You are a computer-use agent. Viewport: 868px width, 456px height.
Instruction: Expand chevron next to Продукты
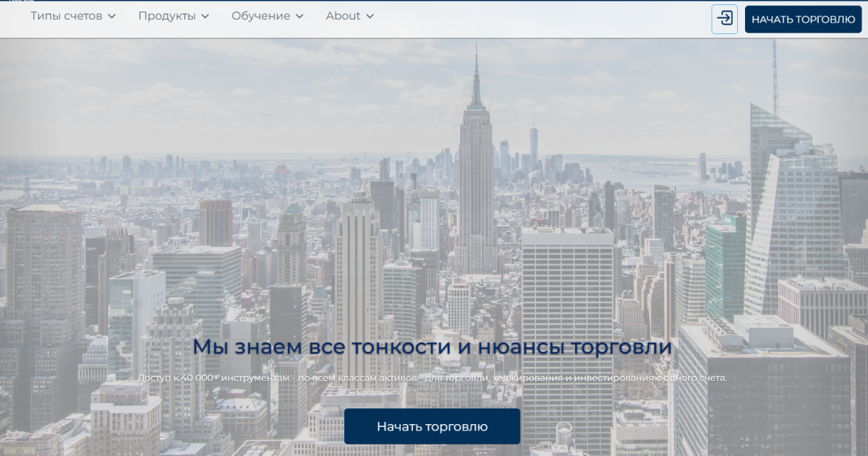[x=205, y=17]
